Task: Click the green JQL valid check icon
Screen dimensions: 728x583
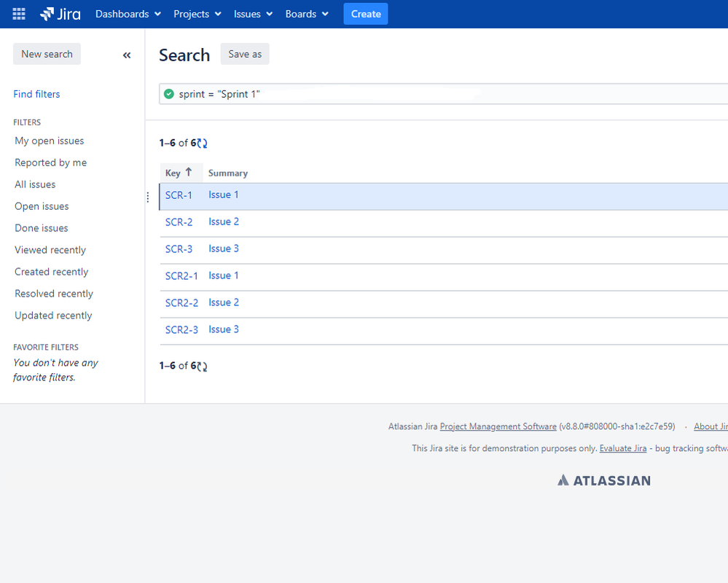Action: click(169, 94)
